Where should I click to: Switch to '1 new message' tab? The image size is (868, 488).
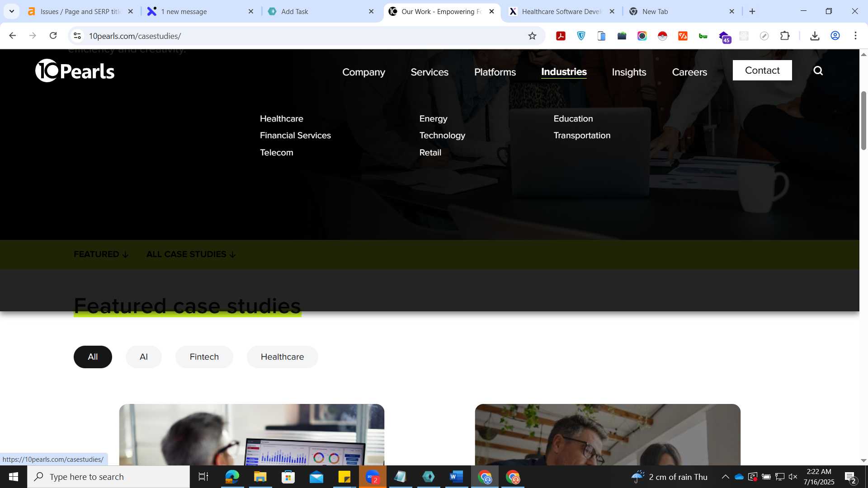click(201, 11)
